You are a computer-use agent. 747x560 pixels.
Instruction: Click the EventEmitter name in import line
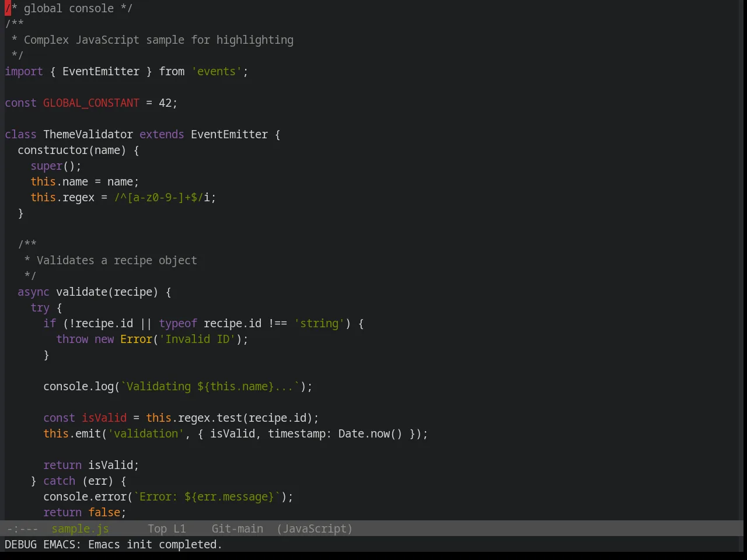click(x=101, y=71)
